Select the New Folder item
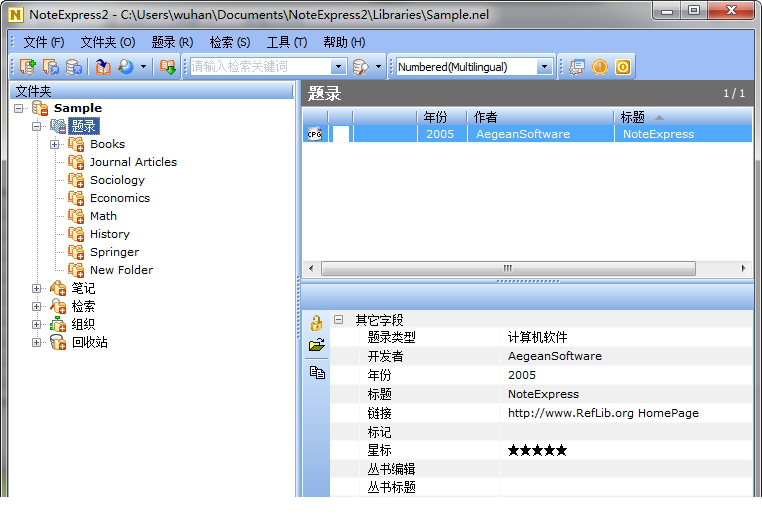This screenshot has width=762, height=516. click(x=121, y=270)
